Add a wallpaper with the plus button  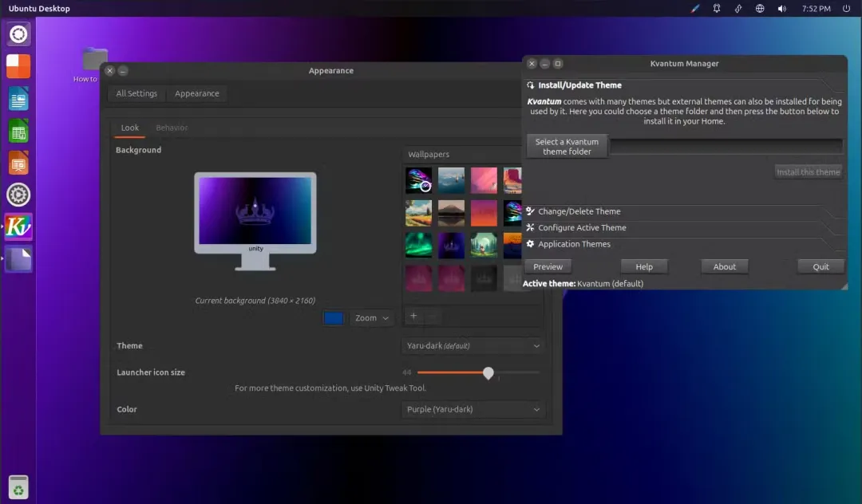413,317
